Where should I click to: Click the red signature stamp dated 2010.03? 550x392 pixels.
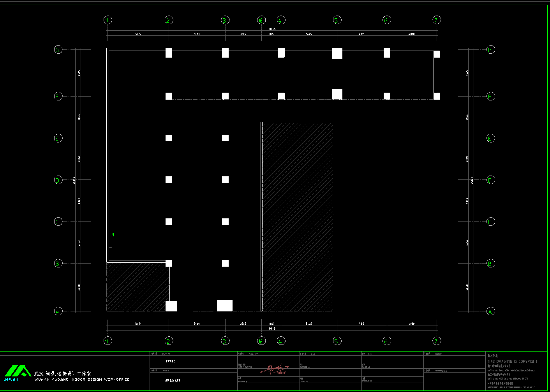pyautogui.click(x=274, y=369)
